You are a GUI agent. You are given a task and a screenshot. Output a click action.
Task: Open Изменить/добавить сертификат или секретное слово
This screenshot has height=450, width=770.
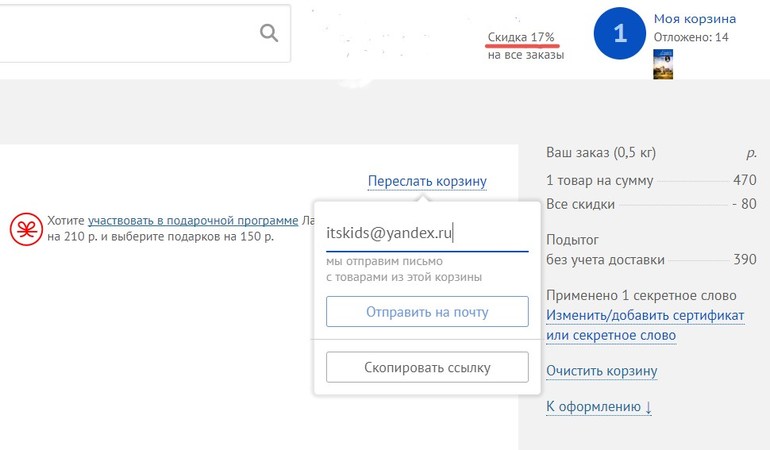[645, 325]
